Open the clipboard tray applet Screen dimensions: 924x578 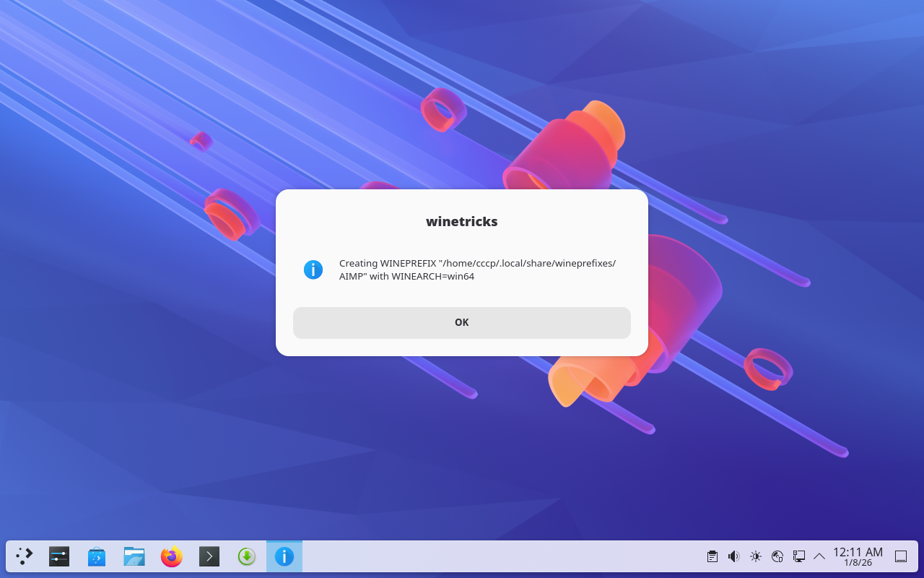tap(712, 556)
